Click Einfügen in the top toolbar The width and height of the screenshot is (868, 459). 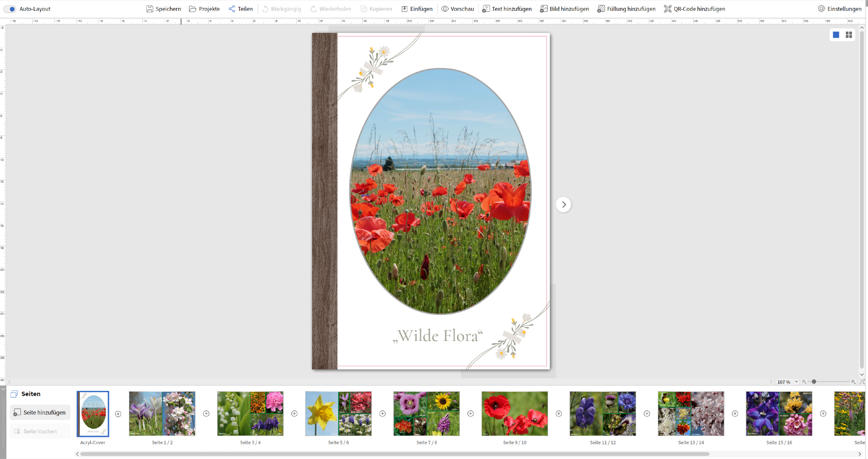[x=417, y=9]
